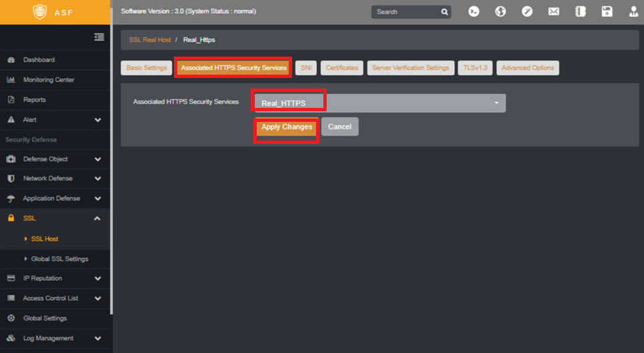This screenshot has width=644, height=353.
Task: Go to SSL Real Host breadcrumb link
Action: click(x=150, y=40)
